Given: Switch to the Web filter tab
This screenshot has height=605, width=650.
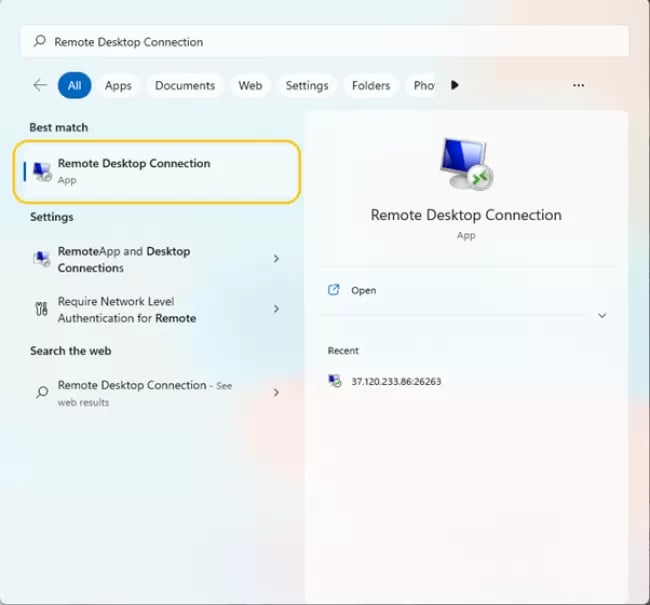Looking at the screenshot, I should pos(250,85).
